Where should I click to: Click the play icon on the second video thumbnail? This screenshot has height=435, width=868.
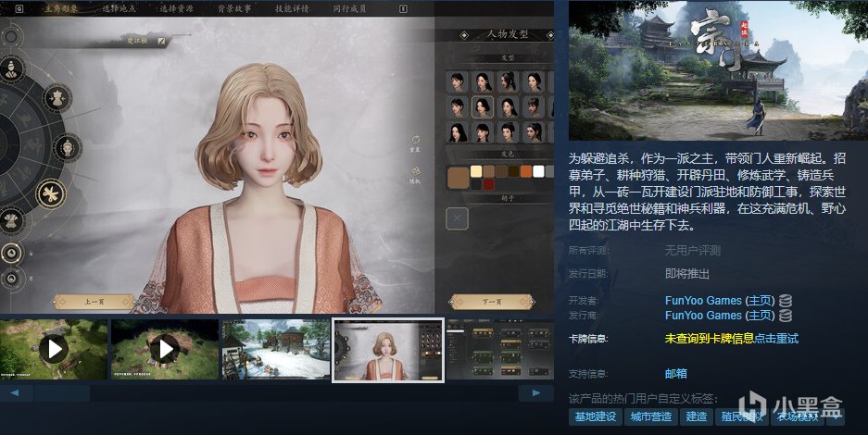165,349
